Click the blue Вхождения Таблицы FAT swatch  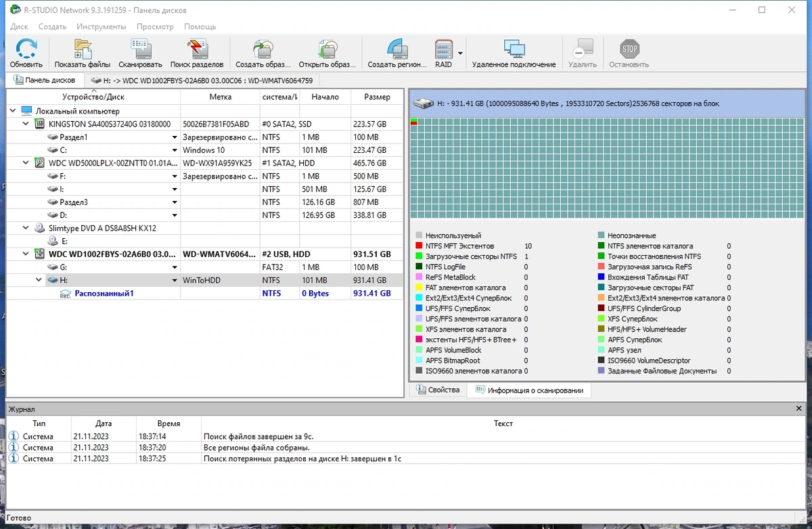point(601,277)
